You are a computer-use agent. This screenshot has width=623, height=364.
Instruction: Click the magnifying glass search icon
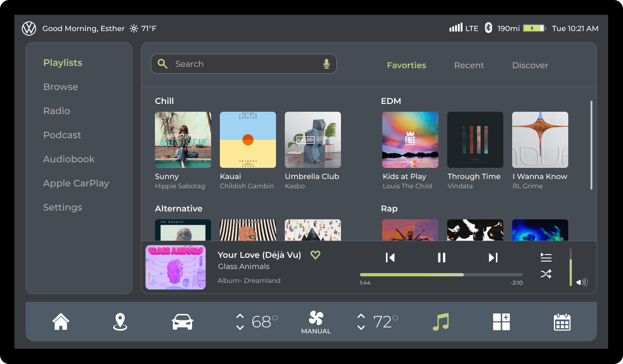tap(162, 64)
